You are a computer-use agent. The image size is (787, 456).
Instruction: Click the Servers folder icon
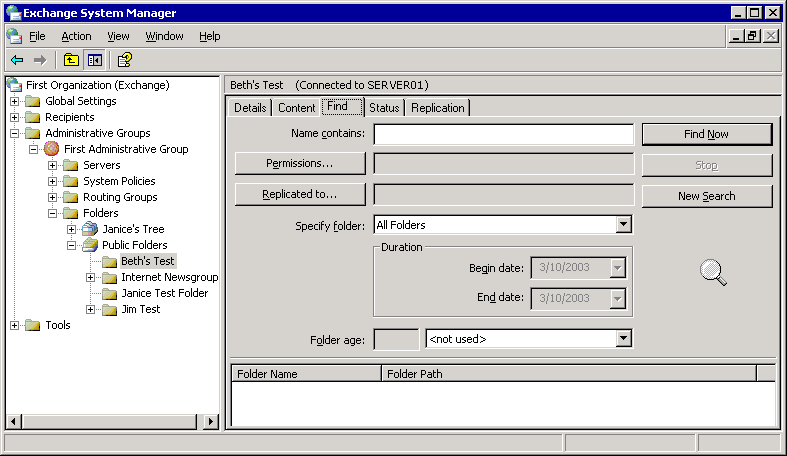[71, 166]
